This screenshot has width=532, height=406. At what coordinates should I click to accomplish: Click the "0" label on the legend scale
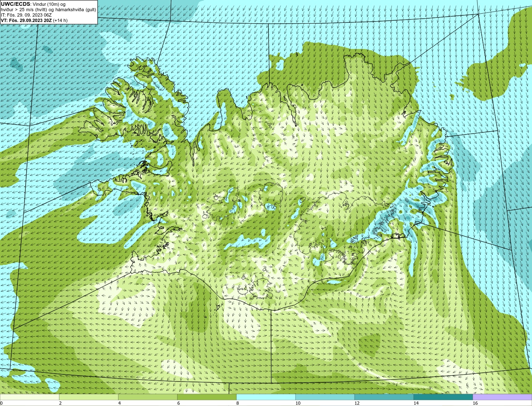[1, 403]
